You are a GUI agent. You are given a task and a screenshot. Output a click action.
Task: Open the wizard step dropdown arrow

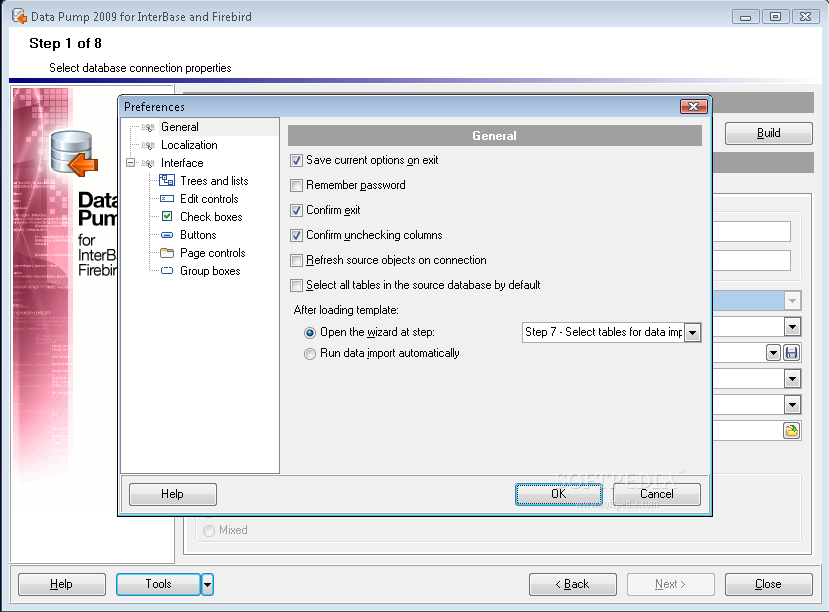coord(692,332)
